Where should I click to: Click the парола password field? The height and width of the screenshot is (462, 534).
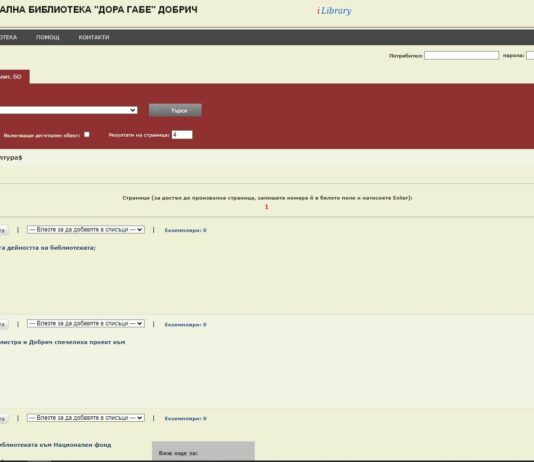click(530, 55)
